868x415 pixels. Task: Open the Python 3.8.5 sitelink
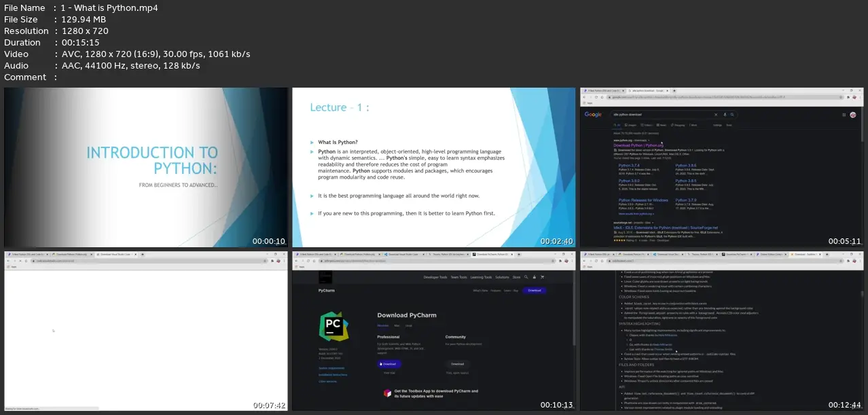(686, 181)
